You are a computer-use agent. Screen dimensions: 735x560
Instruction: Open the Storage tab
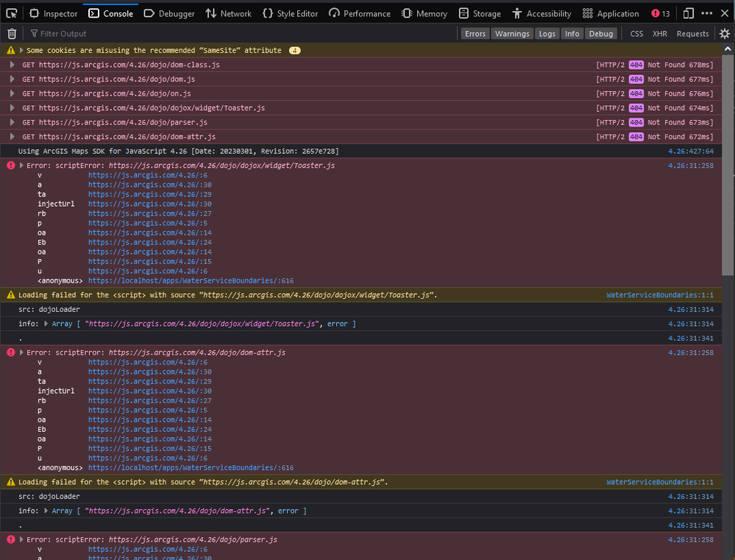pos(480,13)
